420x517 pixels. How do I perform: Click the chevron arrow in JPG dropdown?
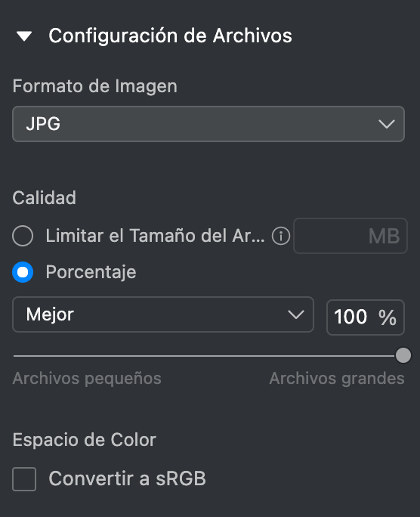click(x=387, y=124)
